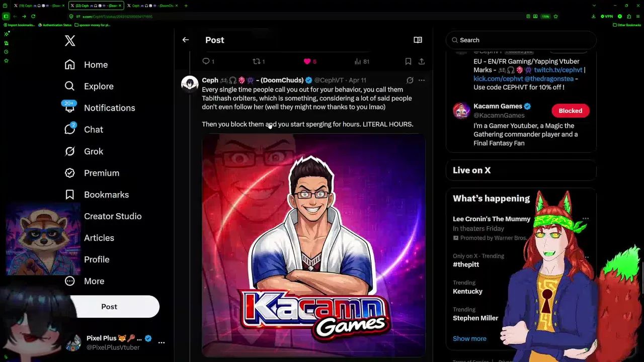This screenshot has height=362, width=644.
Task: Open twitch.tv/cephvt link
Action: point(558,70)
